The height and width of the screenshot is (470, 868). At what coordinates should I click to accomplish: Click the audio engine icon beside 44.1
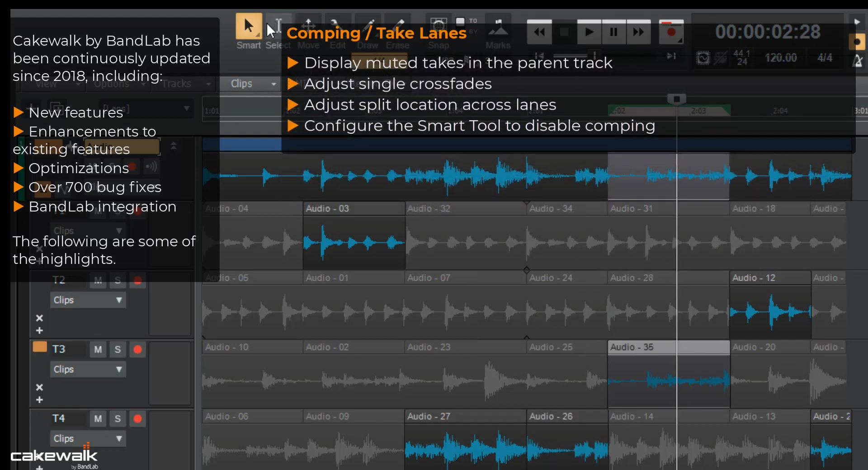click(x=703, y=58)
